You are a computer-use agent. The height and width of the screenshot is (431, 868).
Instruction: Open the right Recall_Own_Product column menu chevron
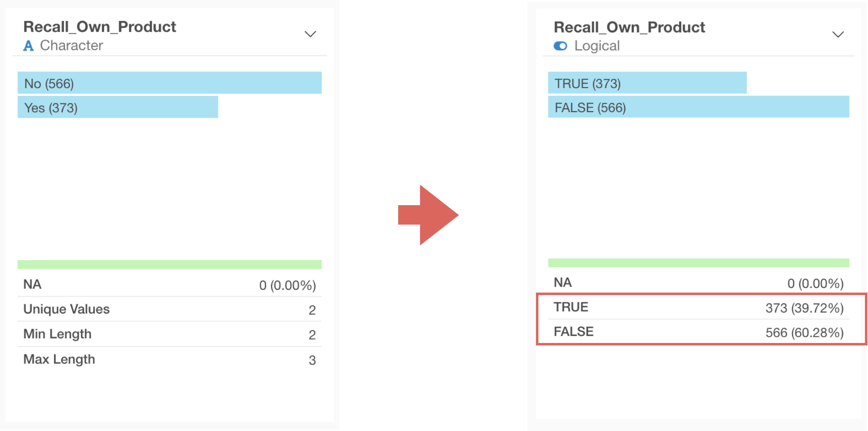838,34
